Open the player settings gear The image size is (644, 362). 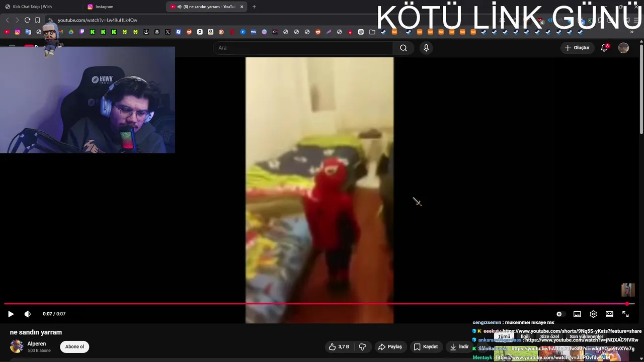(x=593, y=314)
